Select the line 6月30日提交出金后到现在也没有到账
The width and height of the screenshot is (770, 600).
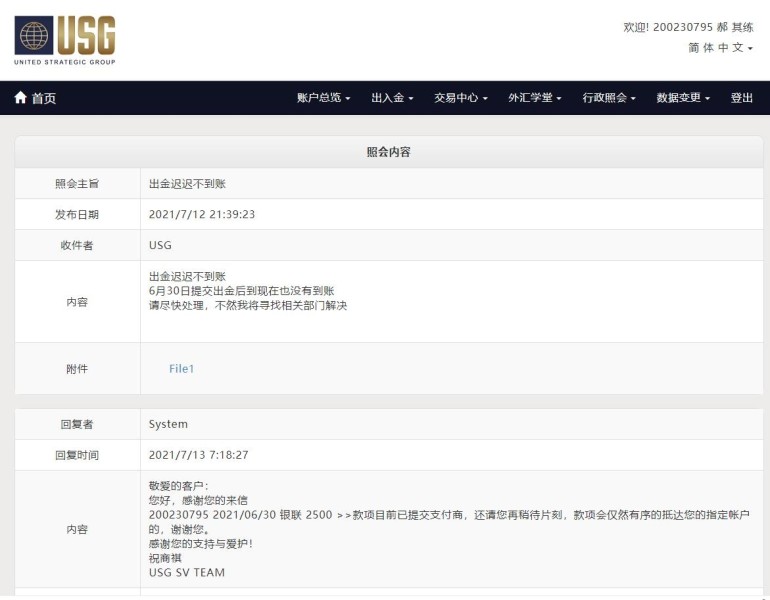[x=242, y=291]
